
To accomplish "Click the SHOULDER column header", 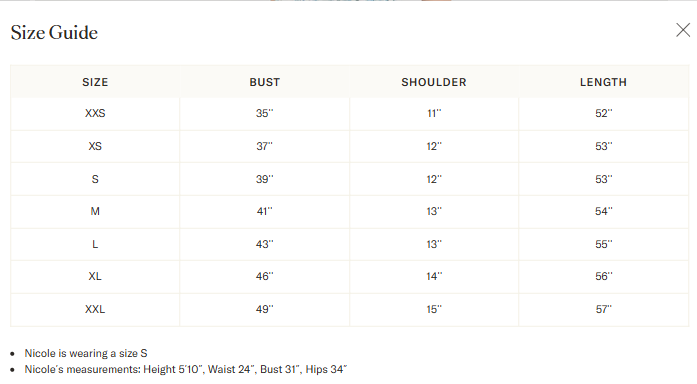I will [x=434, y=82].
